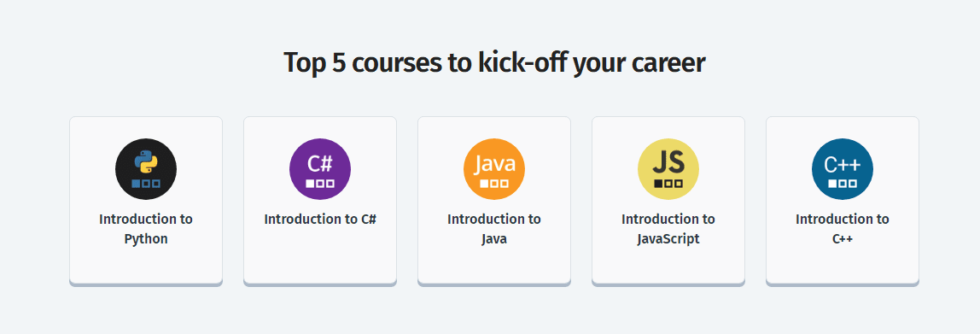Select the empty area of the C# card

pos(320,256)
